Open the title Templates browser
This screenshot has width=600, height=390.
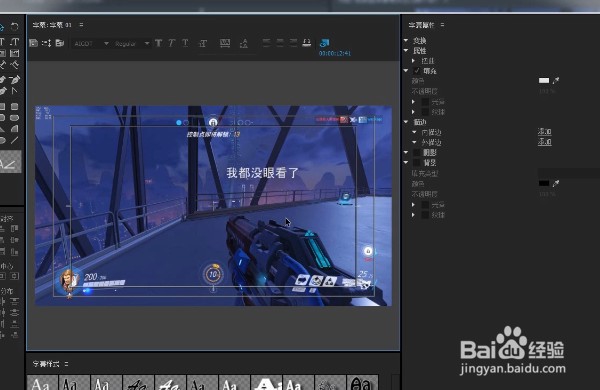coord(60,43)
